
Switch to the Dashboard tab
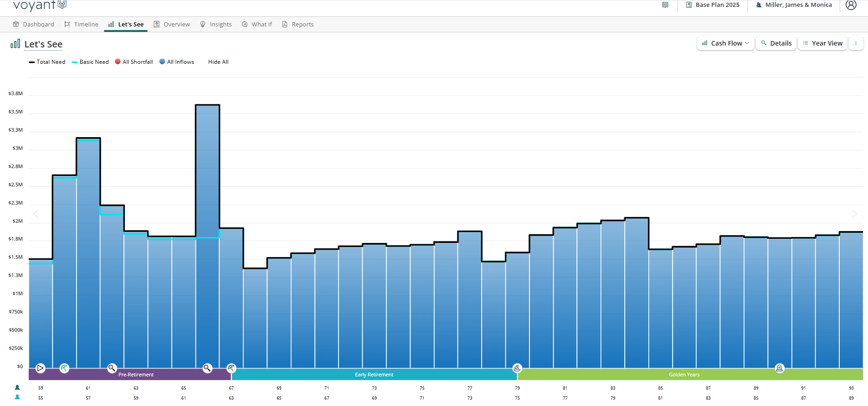click(34, 25)
